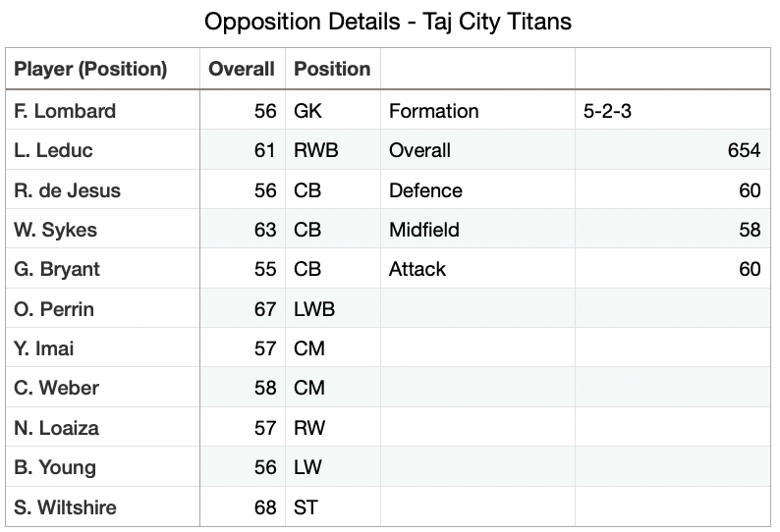Click the O. Perrin player cell
Image resolution: width=780 pixels, height=532 pixels.
pos(102,309)
